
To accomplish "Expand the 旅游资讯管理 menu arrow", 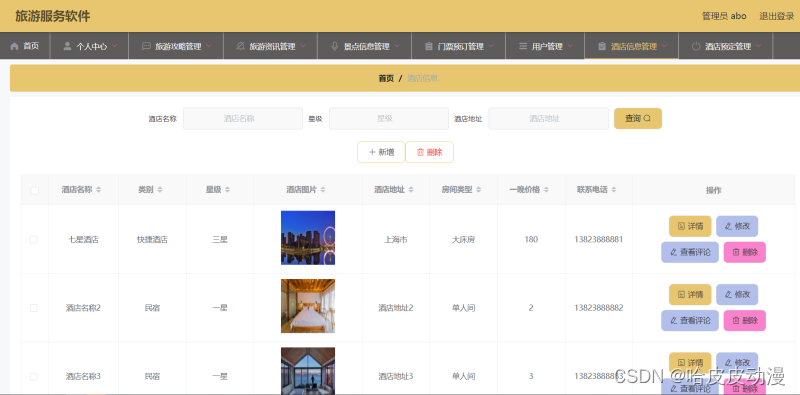I will tap(303, 46).
